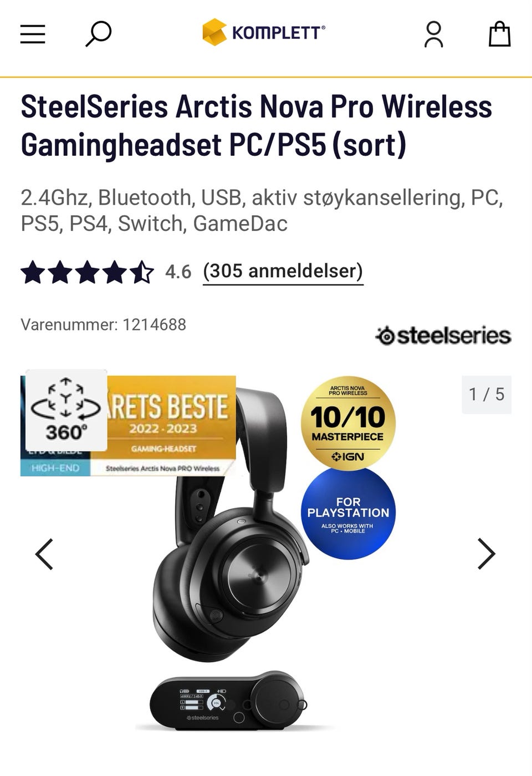The height and width of the screenshot is (776, 532).
Task: Open the user account icon
Action: click(433, 34)
